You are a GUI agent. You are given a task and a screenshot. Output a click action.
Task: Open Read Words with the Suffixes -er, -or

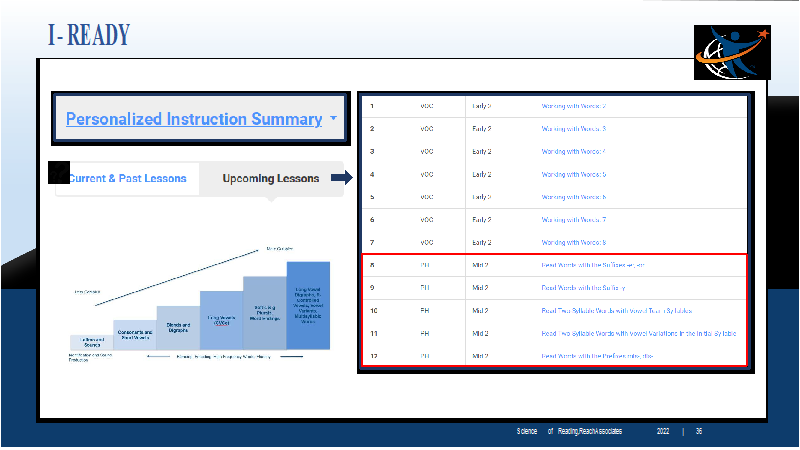[x=593, y=265]
